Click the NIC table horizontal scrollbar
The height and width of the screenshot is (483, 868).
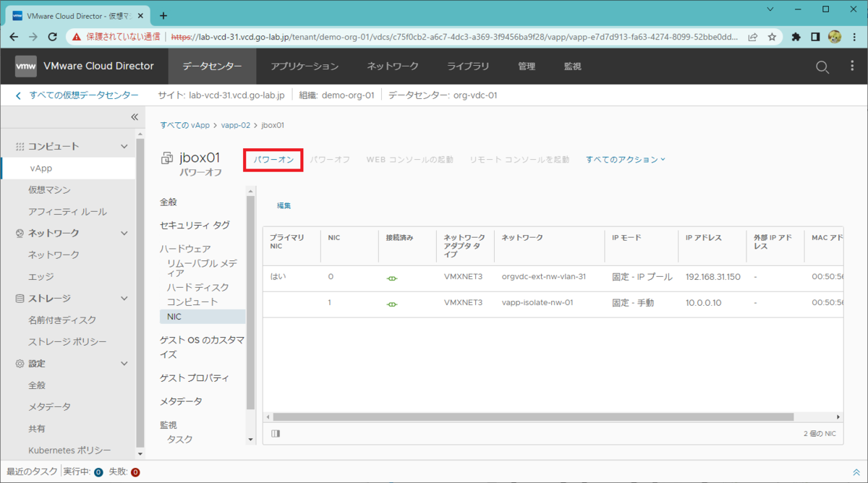[533, 417]
